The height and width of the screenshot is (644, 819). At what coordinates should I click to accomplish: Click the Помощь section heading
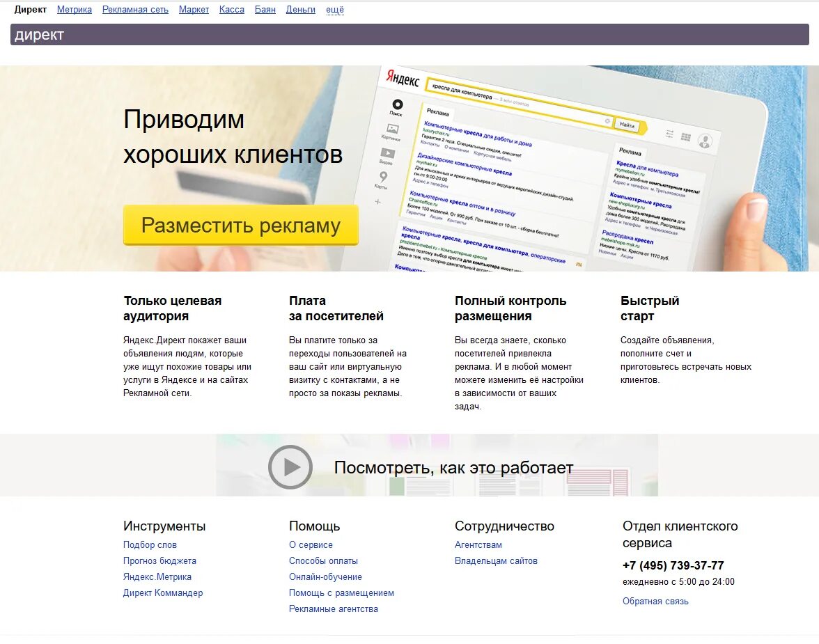pos(315,526)
